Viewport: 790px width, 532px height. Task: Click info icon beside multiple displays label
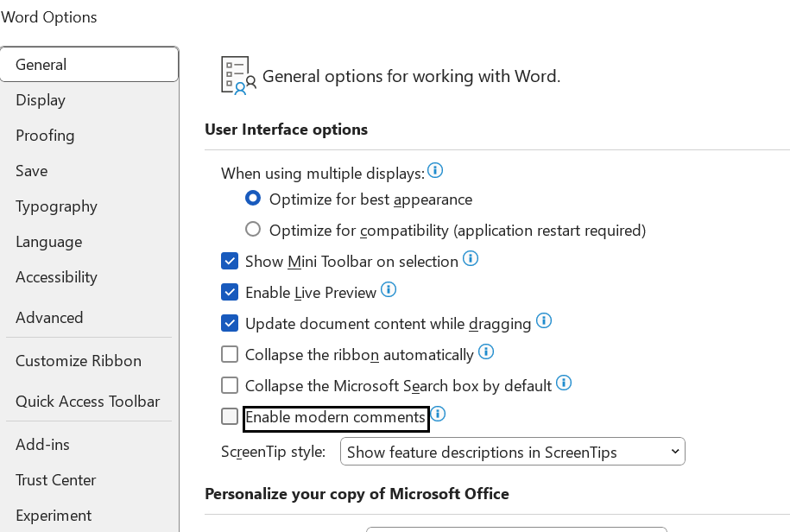[436, 171]
